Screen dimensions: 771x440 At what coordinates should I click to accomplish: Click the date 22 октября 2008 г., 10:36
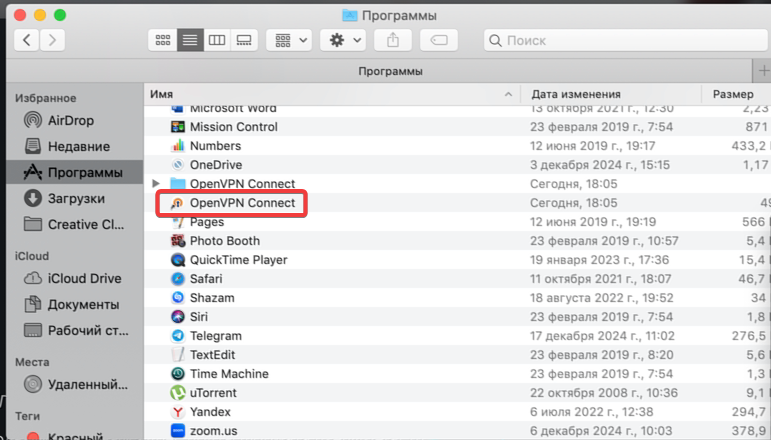tap(604, 393)
